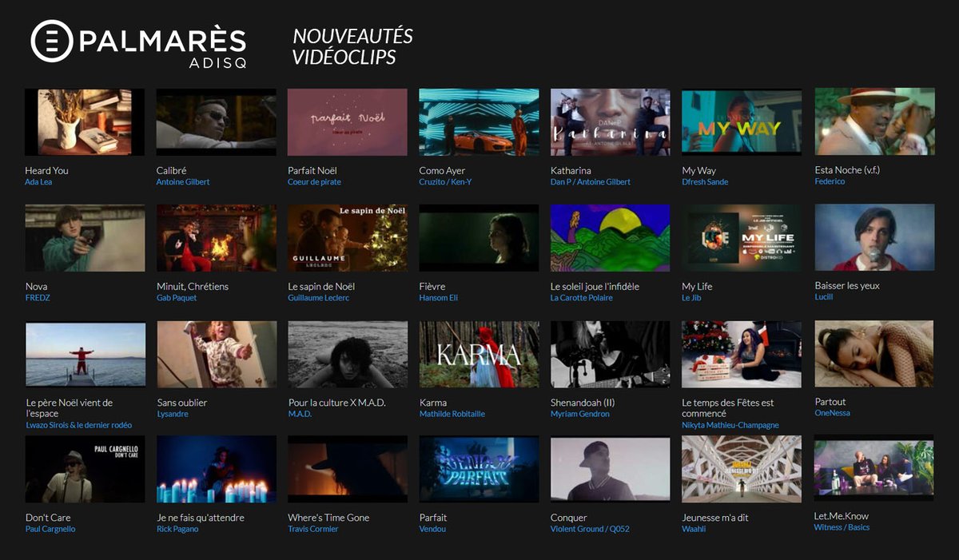This screenshot has width=959, height=560.
Task: Open the Katharina video thumbnail
Action: (611, 122)
